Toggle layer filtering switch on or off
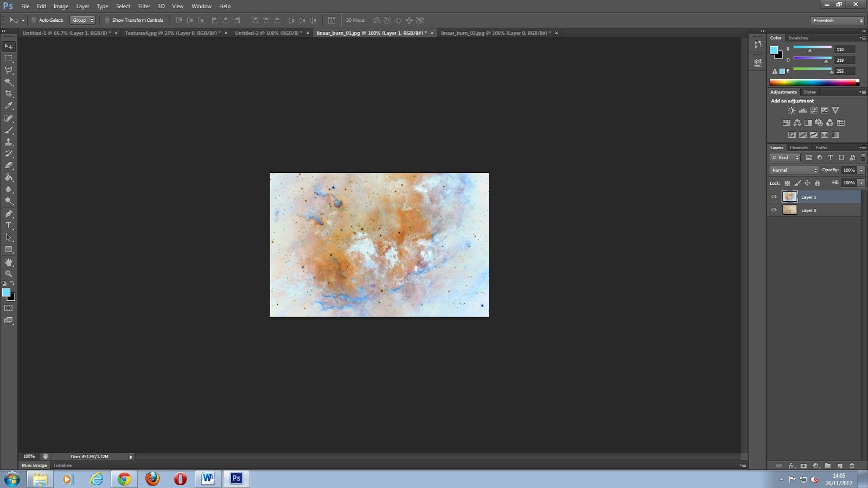The height and width of the screenshot is (488, 868). coord(863,157)
